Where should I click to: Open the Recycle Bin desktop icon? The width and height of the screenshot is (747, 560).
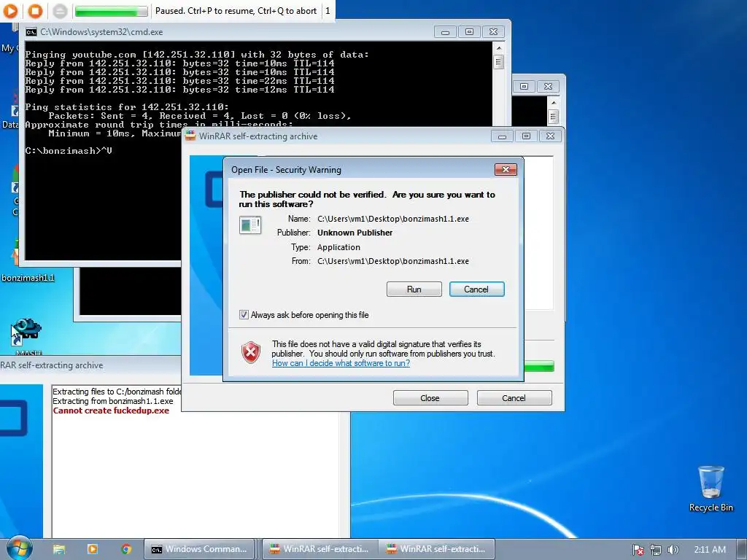coord(711,488)
